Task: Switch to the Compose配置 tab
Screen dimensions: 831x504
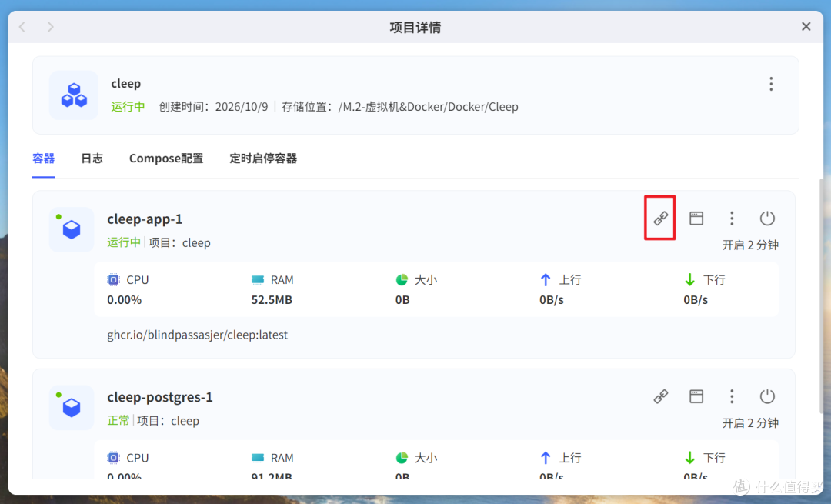Action: tap(166, 159)
